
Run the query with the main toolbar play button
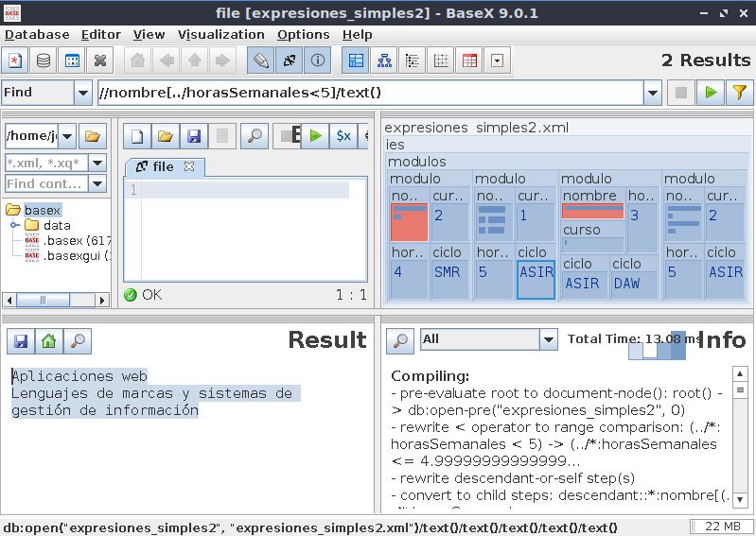710,93
